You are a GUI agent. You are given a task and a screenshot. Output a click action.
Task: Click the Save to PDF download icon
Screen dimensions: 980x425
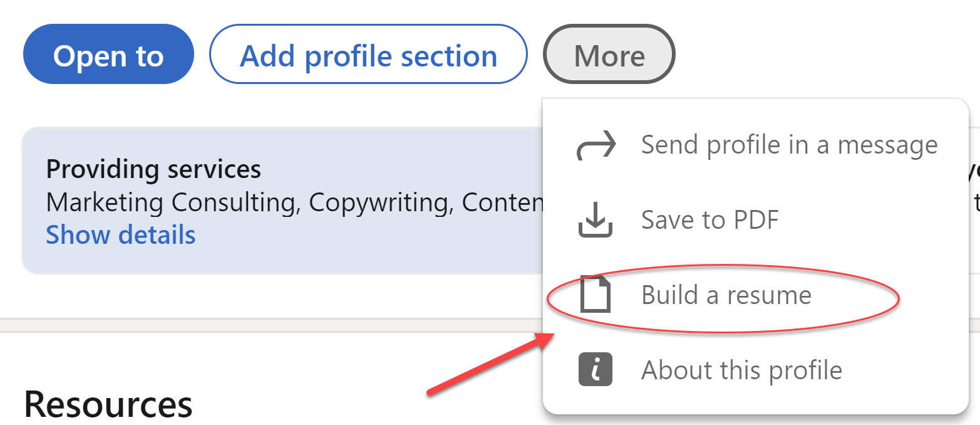pyautogui.click(x=595, y=220)
